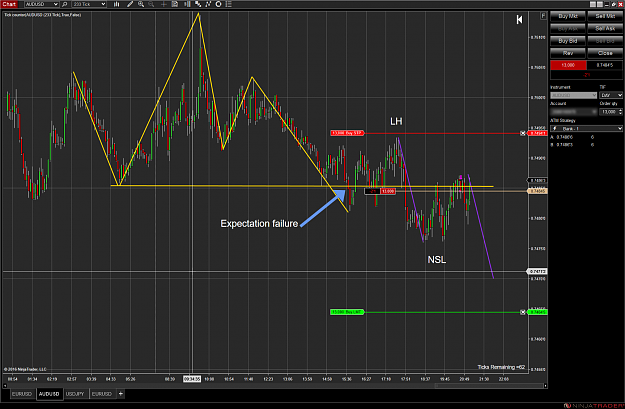Click the Order qty spinner arrows
The image size is (625, 409).
pyautogui.click(x=620, y=112)
